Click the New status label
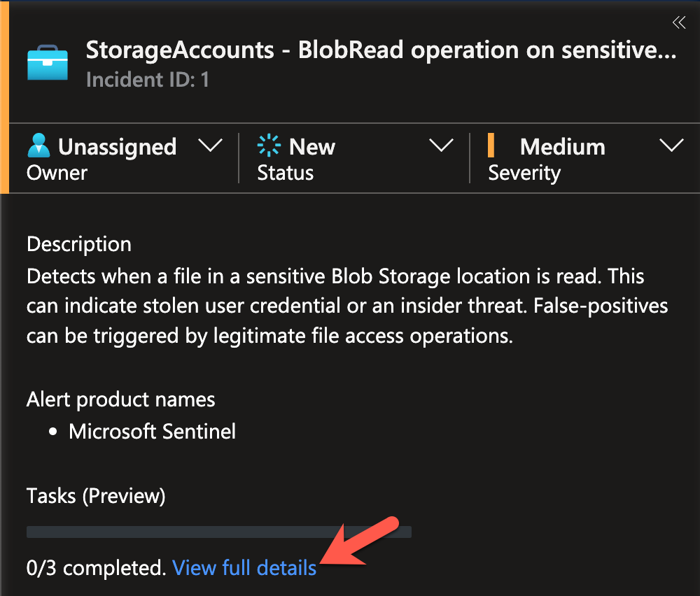Screen dimensions: 700x596 312,147
